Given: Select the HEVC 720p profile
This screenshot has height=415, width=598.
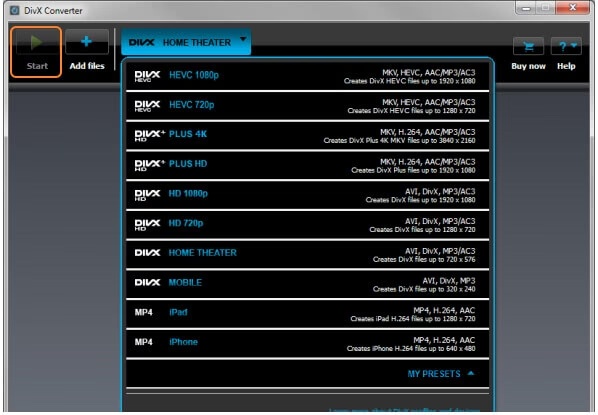Looking at the screenshot, I should tap(307, 106).
